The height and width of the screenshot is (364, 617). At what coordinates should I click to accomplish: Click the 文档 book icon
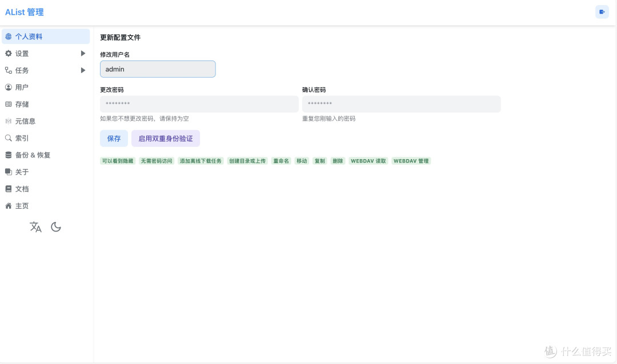tap(8, 189)
